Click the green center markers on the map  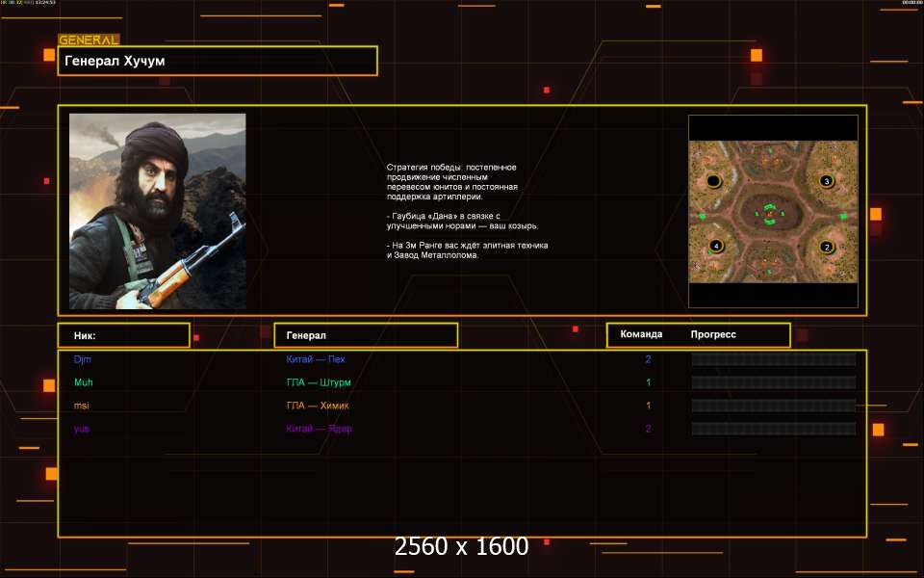[769, 215]
